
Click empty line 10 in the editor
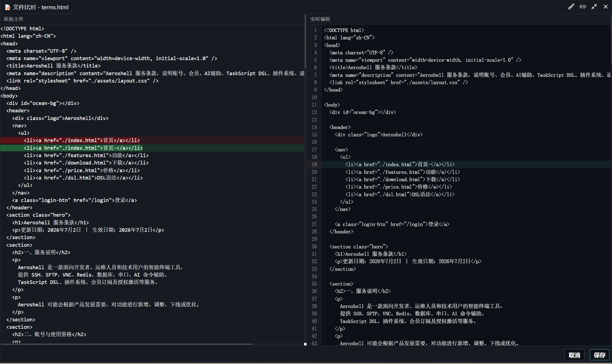[467, 97]
